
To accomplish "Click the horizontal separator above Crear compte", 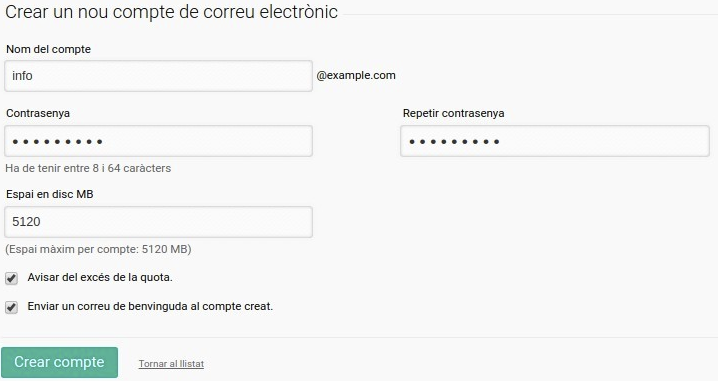I will (359, 337).
